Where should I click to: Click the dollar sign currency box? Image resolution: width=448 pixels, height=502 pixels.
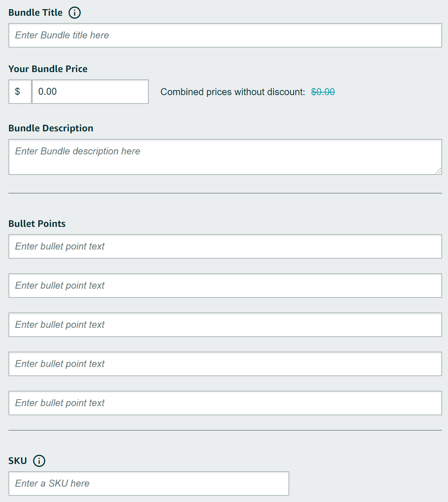20,91
